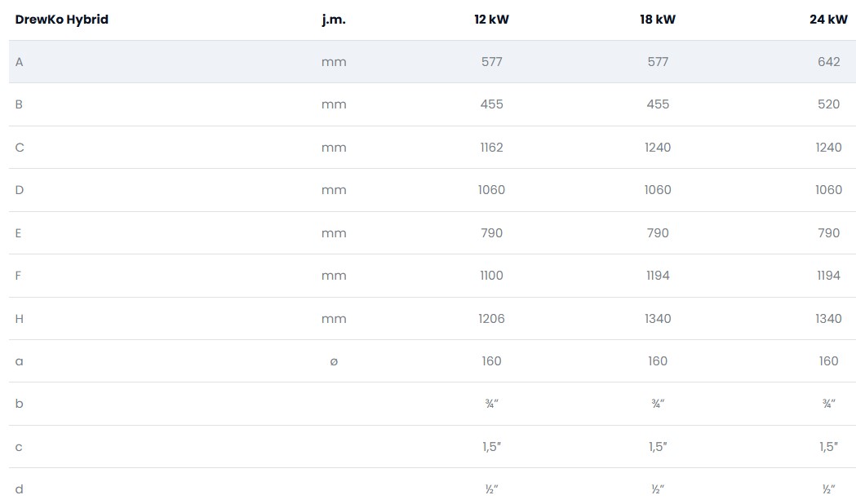The width and height of the screenshot is (856, 504).
Task: Click row D's 12 kW value 1060
Action: pyautogui.click(x=491, y=190)
